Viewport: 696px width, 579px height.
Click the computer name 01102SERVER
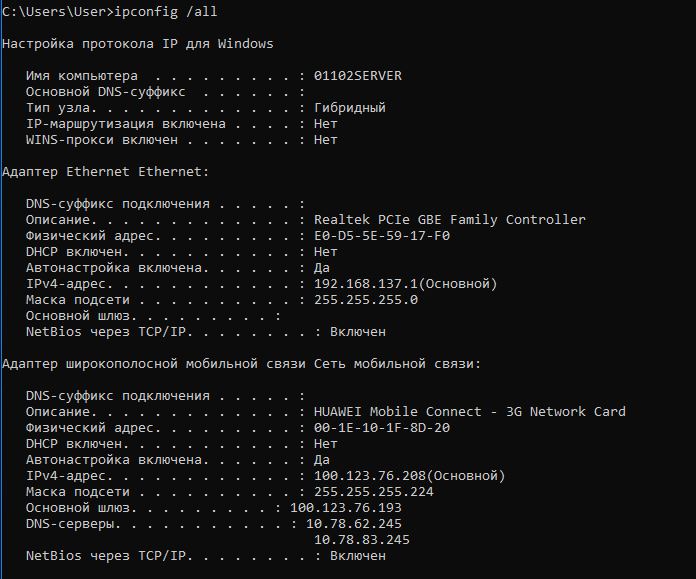tap(358, 76)
